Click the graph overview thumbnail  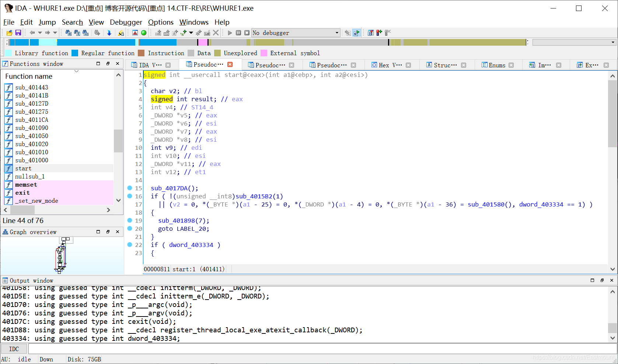pos(61,255)
